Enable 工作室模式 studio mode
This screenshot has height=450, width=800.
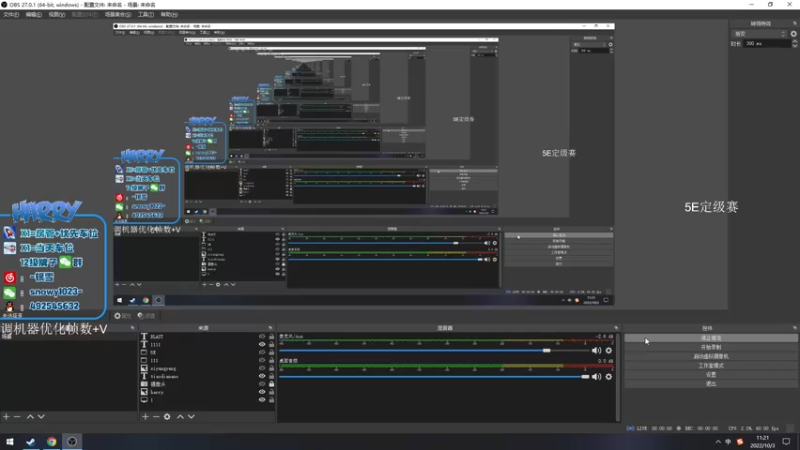click(711, 365)
